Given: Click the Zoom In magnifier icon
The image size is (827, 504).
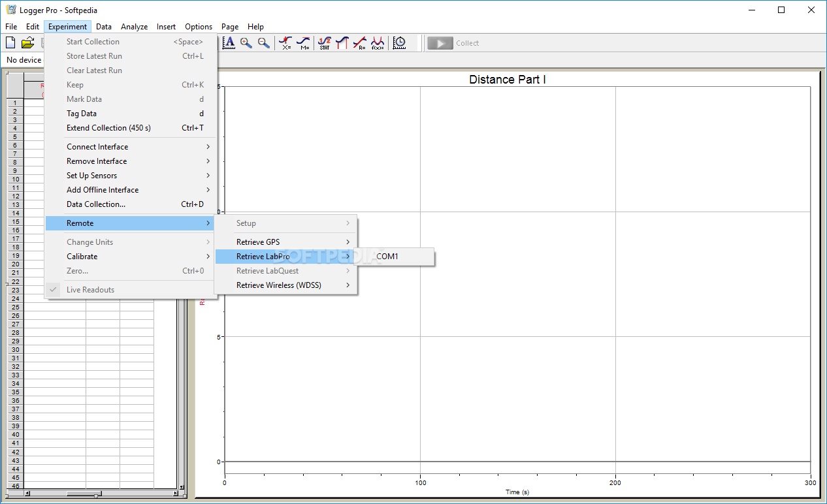Looking at the screenshot, I should 246,43.
